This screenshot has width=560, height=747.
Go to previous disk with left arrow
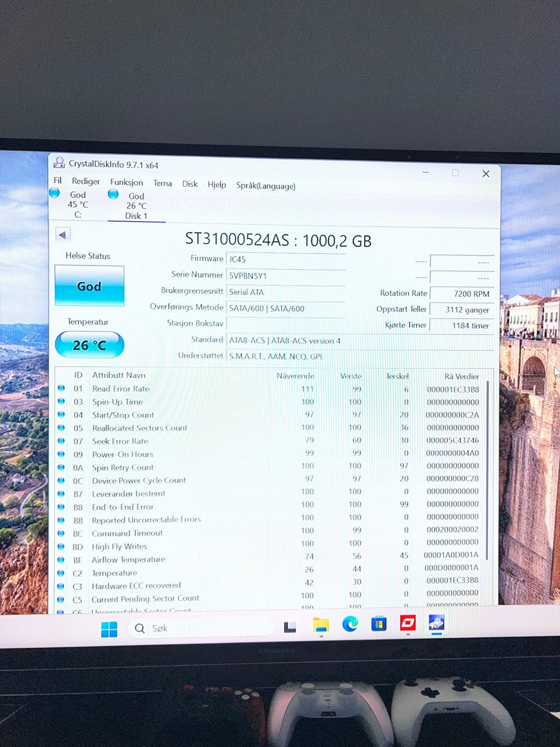(62, 235)
